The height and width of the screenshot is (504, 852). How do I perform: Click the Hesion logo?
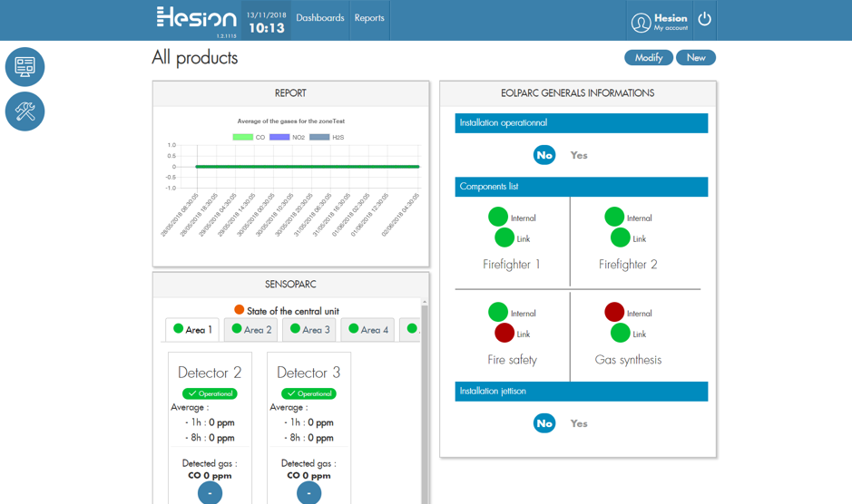point(197,17)
